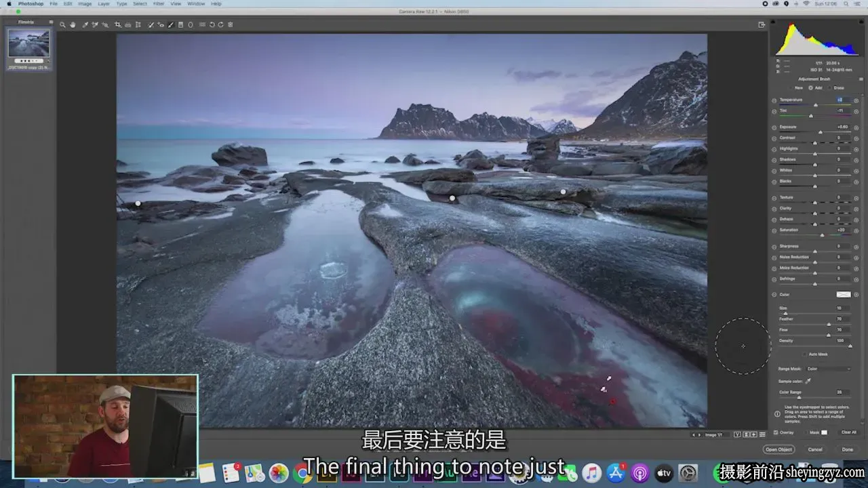Activate the Red Eye Removal tool

pos(160,25)
